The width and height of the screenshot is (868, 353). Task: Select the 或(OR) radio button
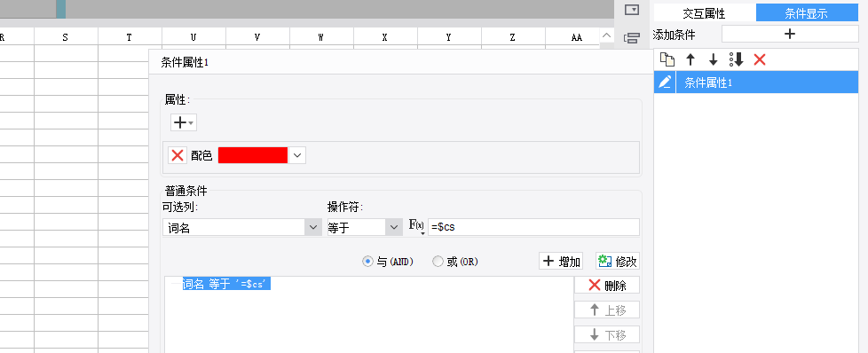[x=438, y=262]
